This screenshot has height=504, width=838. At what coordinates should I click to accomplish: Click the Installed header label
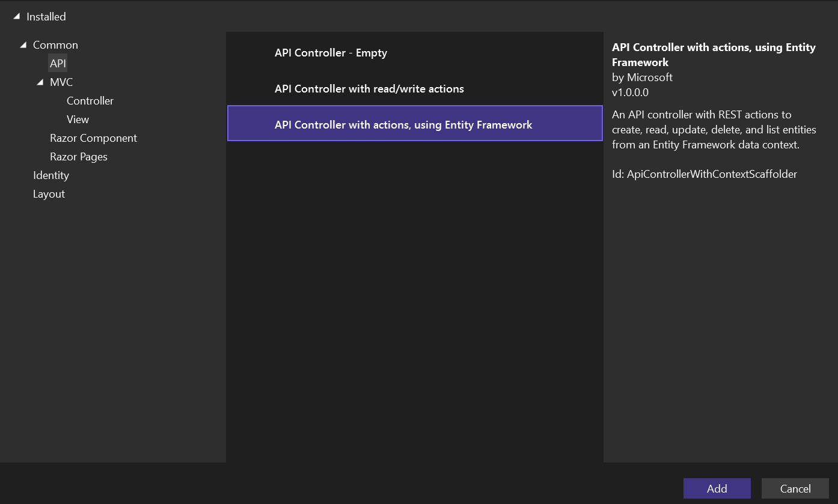[46, 17]
